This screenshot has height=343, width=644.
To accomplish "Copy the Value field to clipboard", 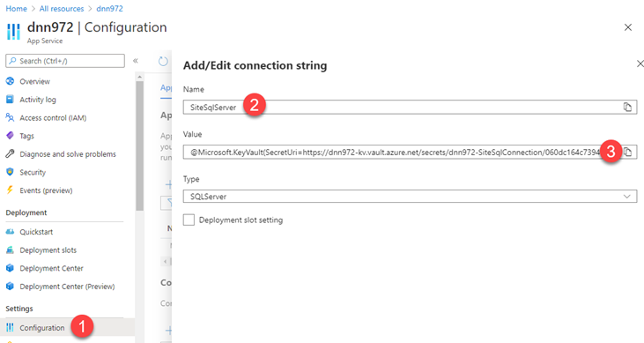I will pos(628,152).
